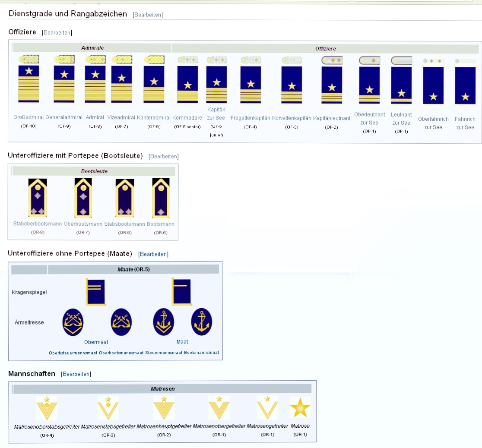Click the Staboberbootsmann shoulder board image

(x=37, y=197)
